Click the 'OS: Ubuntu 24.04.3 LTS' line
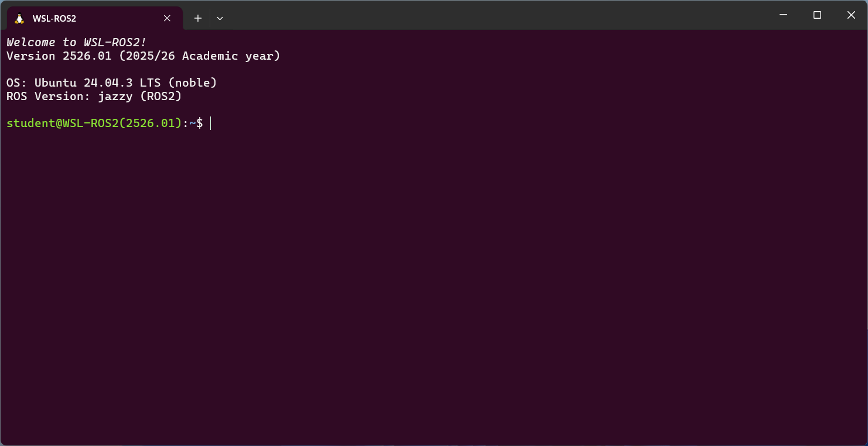 (111, 83)
